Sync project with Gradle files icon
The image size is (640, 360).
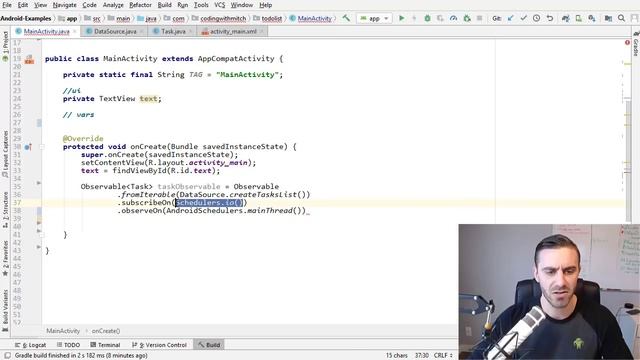[565, 18]
